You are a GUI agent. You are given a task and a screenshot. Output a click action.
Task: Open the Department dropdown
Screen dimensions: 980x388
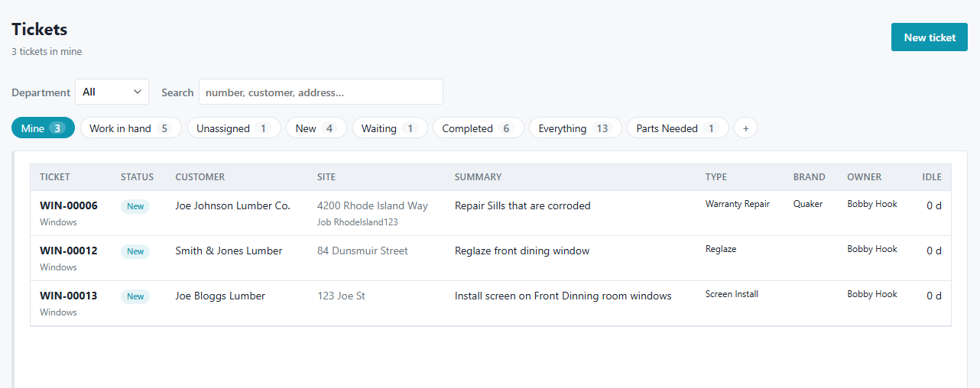112,92
